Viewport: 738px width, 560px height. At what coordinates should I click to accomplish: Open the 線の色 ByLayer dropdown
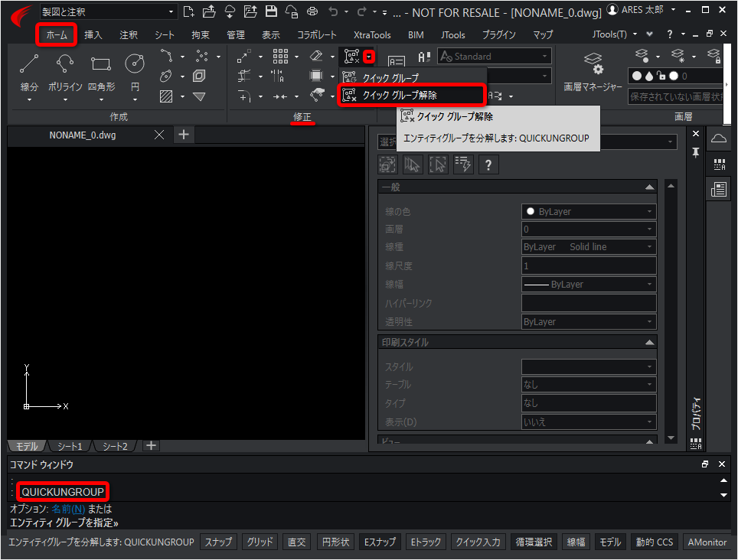(588, 211)
